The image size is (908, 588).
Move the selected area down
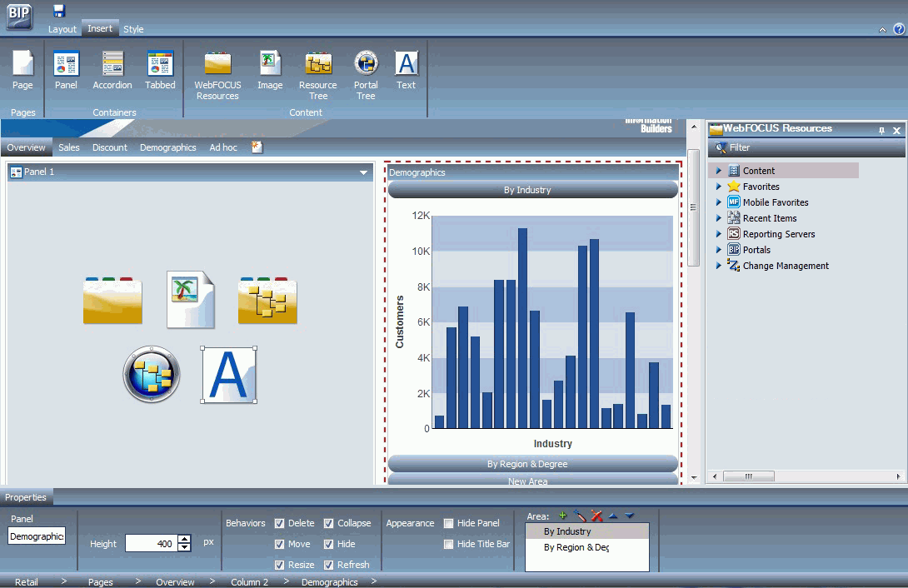point(630,516)
